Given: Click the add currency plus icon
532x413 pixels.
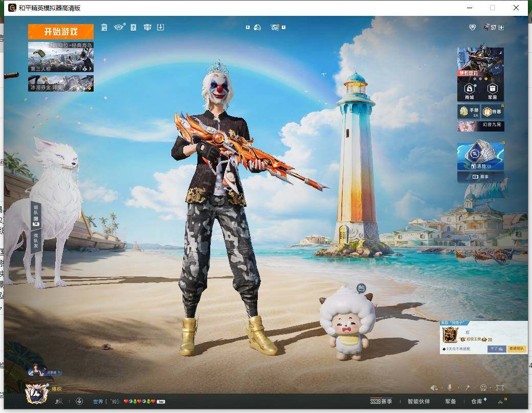Looking at the screenshot, I should click(x=501, y=28).
